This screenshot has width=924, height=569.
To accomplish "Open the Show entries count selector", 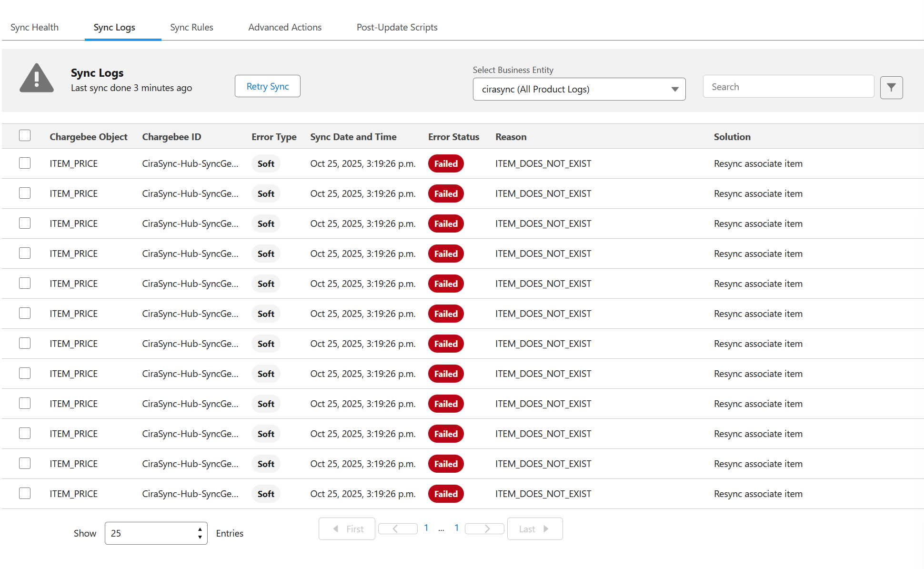I will point(156,533).
